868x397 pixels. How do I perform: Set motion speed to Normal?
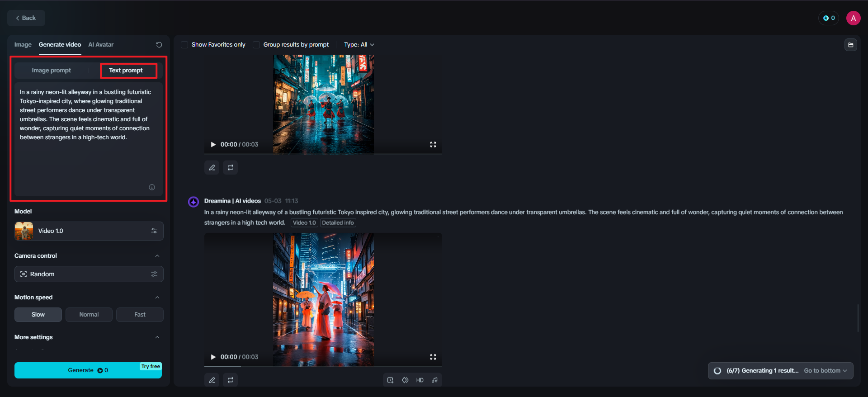click(x=89, y=315)
